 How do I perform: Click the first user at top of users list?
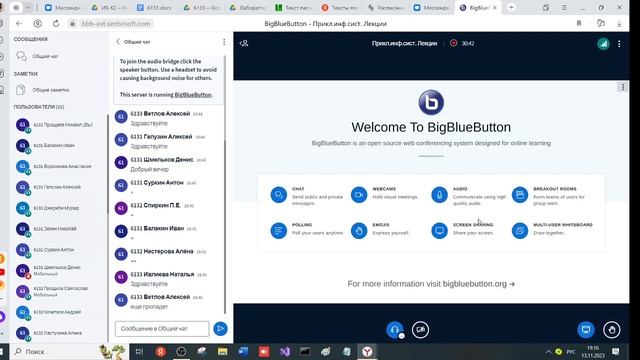click(59, 125)
